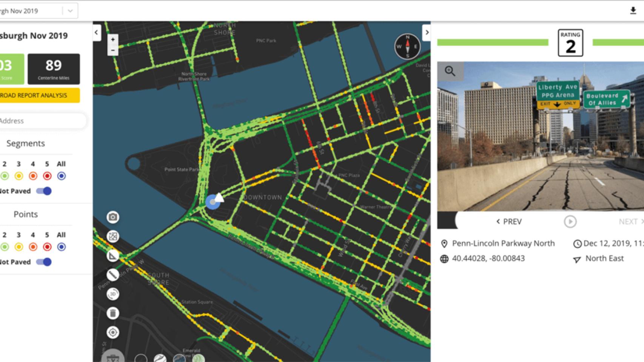Go to the PREV image
This screenshot has width=644, height=362.
(509, 222)
